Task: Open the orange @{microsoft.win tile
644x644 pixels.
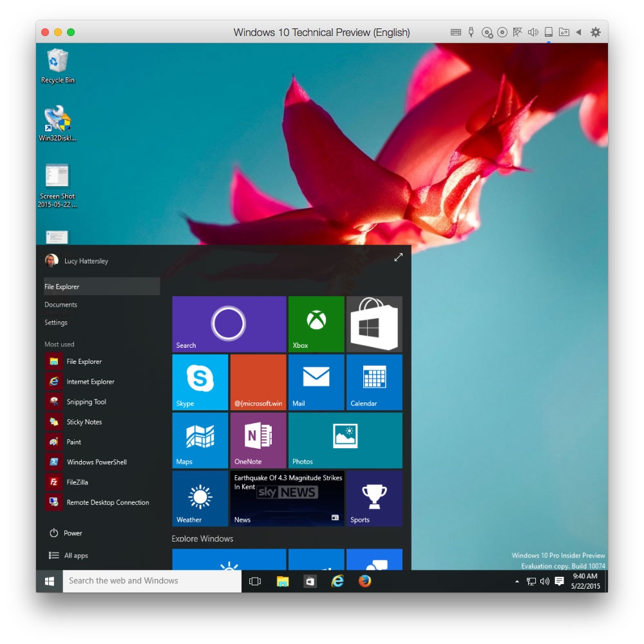Action: tap(258, 382)
